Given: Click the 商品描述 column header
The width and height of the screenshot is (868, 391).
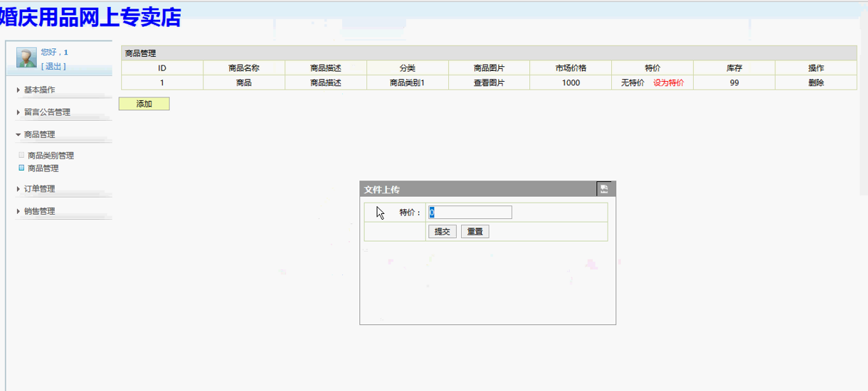Looking at the screenshot, I should click(x=326, y=68).
